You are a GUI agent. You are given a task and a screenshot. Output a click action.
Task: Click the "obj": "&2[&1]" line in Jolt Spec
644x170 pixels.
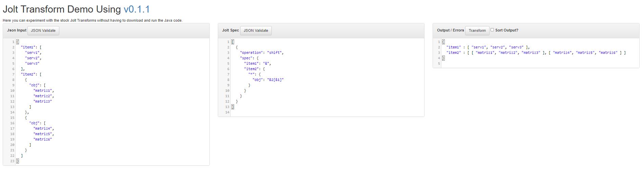[268, 80]
